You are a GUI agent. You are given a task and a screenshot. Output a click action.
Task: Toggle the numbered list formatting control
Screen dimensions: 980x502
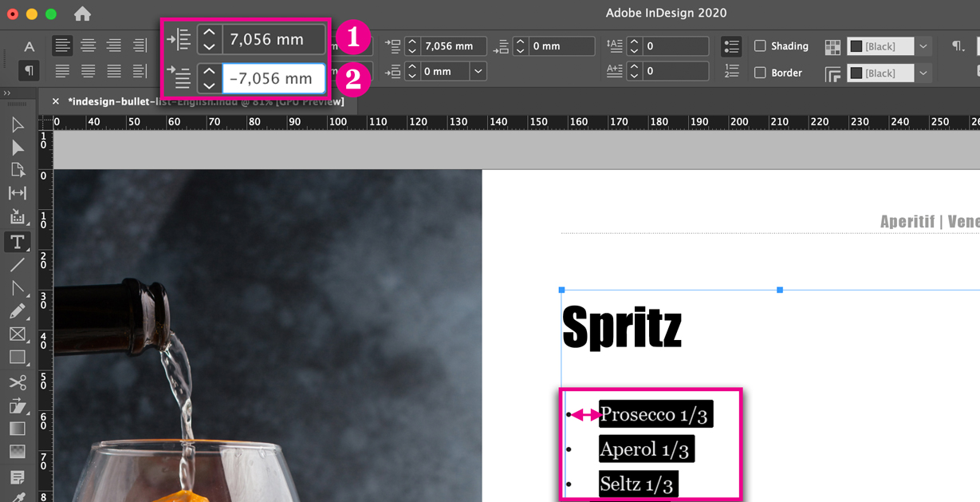(730, 70)
